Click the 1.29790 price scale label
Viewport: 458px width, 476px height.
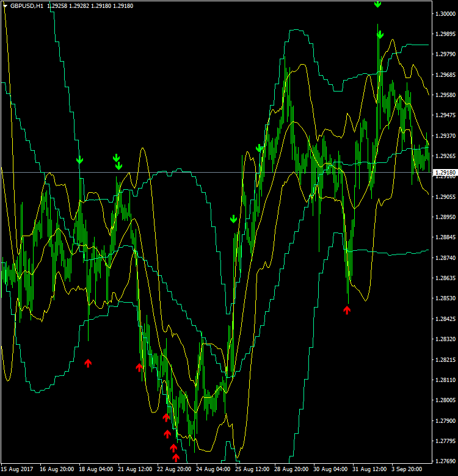[x=445, y=54]
